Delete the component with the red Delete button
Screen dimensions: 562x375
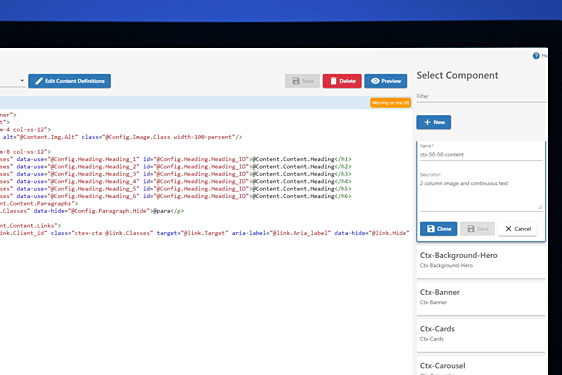(342, 81)
